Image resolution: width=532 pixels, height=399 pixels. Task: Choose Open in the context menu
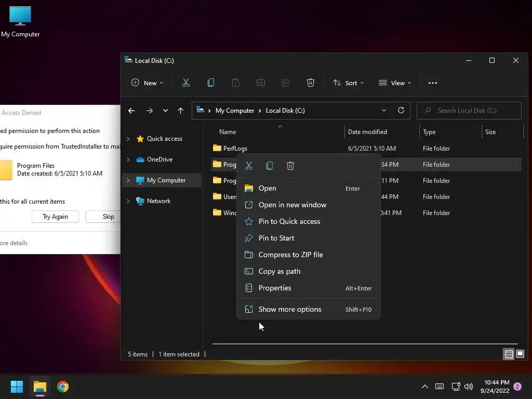[x=308, y=188]
